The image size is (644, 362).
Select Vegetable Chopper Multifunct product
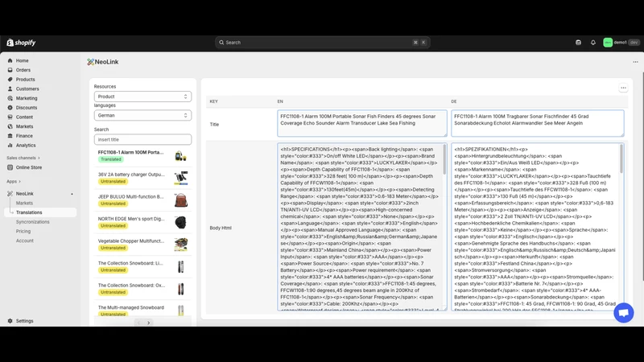(x=142, y=245)
